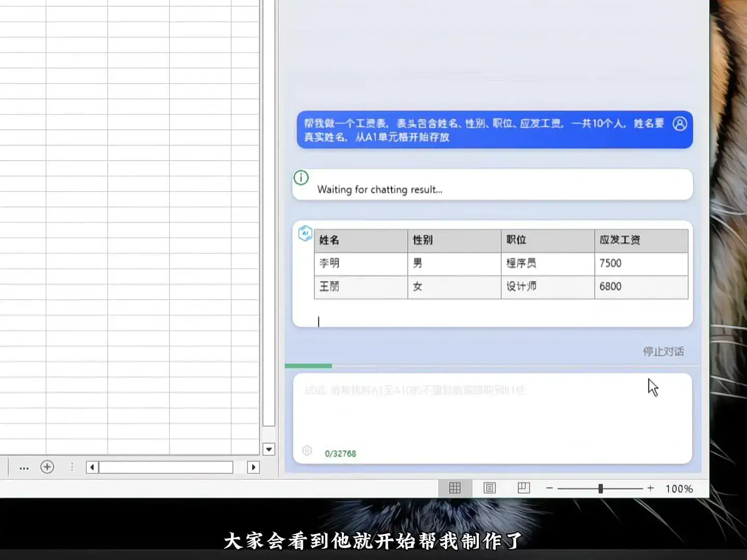The height and width of the screenshot is (560, 747).
Task: Click the info icon next to waiting message
Action: pos(301,178)
